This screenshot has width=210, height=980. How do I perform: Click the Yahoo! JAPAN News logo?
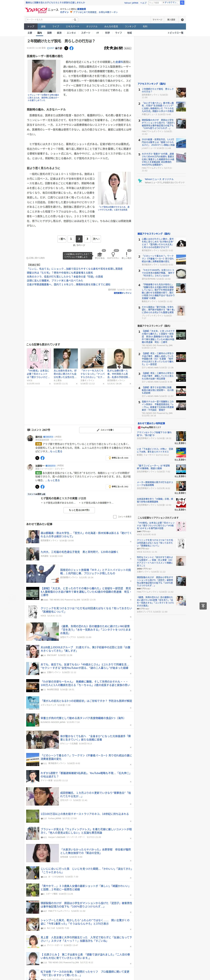(42, 10)
